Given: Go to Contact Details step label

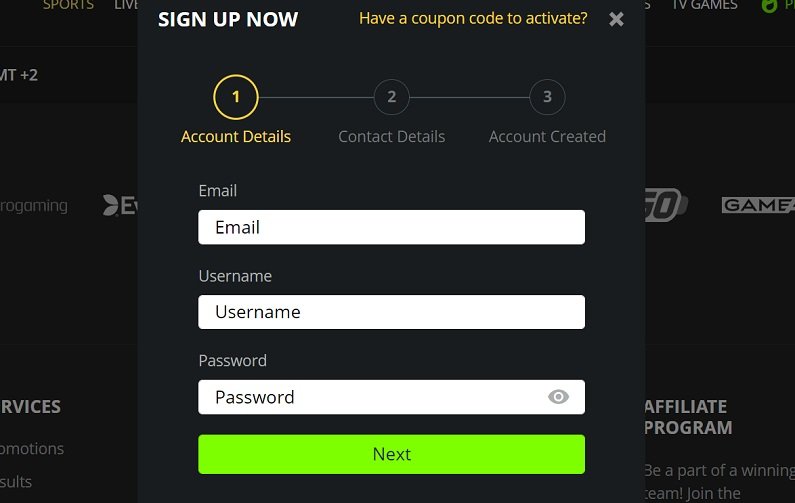Looking at the screenshot, I should [391, 136].
